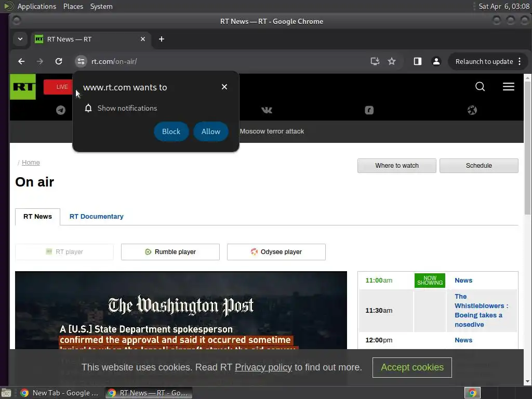Click the Moscow terror attack link

pyautogui.click(x=272, y=131)
